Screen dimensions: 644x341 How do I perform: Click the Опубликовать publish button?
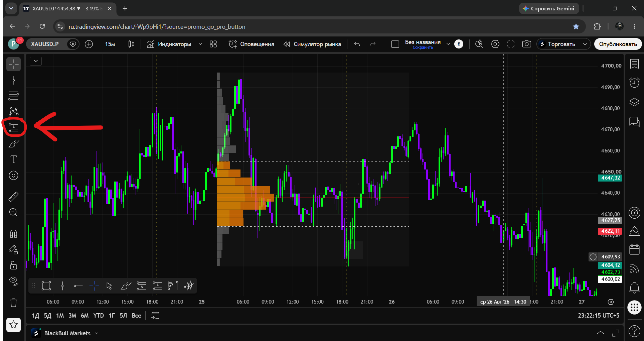[x=618, y=44]
